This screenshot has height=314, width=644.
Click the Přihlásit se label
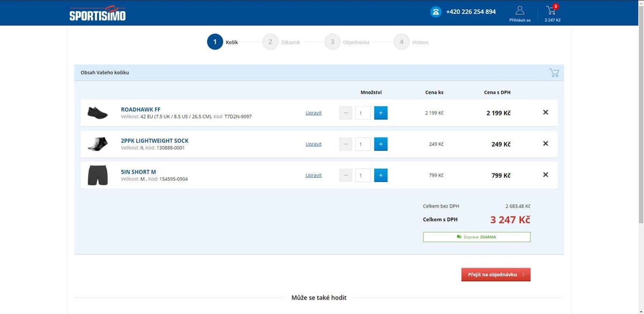coord(520,20)
